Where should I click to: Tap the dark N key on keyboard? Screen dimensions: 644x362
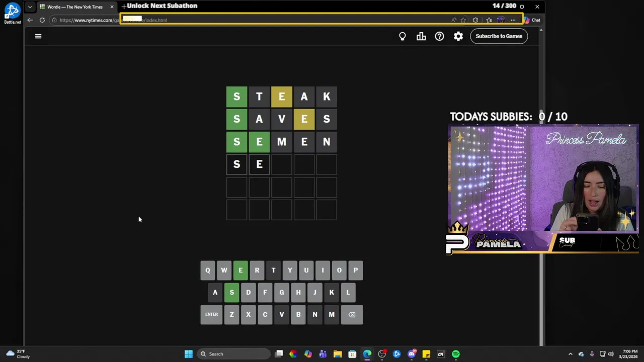point(315,315)
